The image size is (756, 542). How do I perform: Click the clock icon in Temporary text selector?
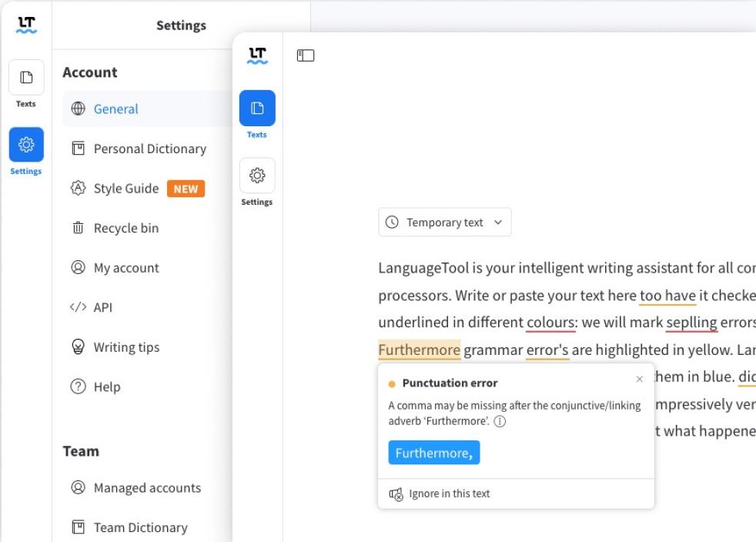(392, 222)
